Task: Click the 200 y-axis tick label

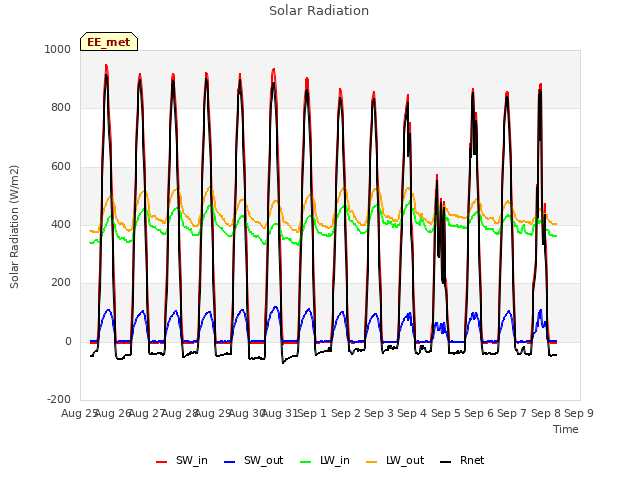Action: [61, 282]
